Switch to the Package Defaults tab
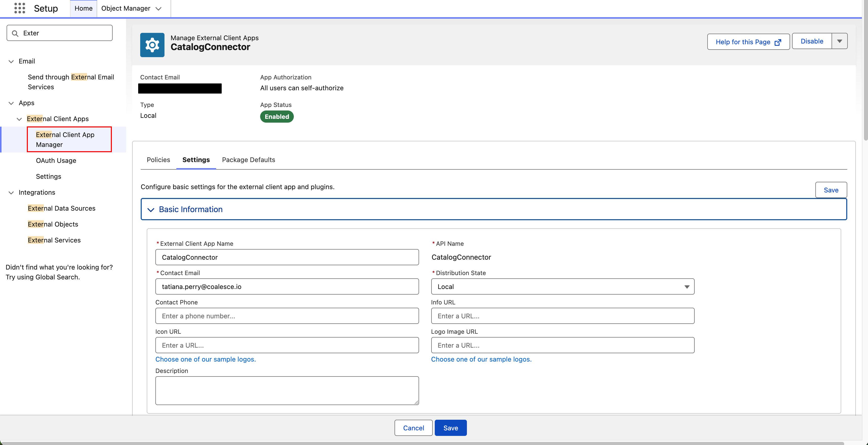Screen dimensions: 868x445 coord(248,160)
